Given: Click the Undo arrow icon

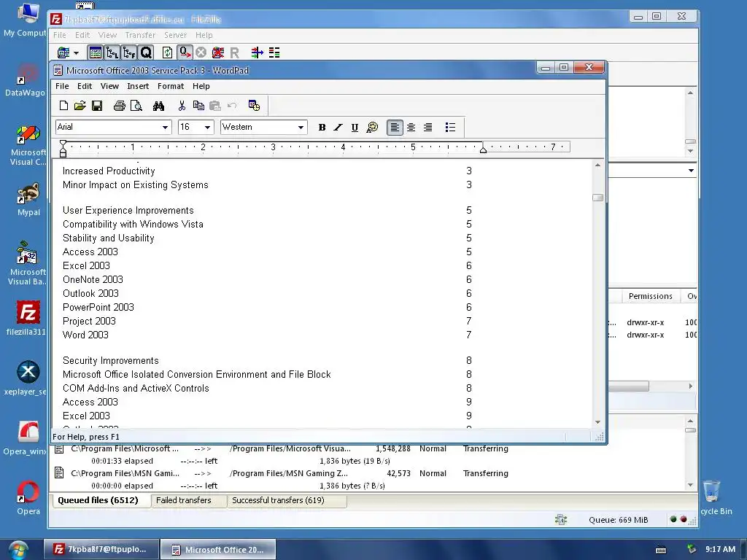Looking at the screenshot, I should pos(232,106).
